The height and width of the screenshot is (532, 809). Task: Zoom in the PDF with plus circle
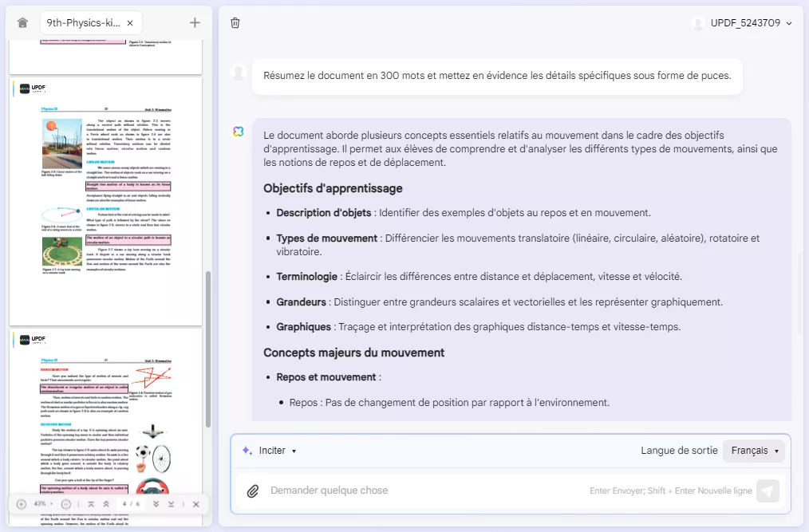(22, 504)
